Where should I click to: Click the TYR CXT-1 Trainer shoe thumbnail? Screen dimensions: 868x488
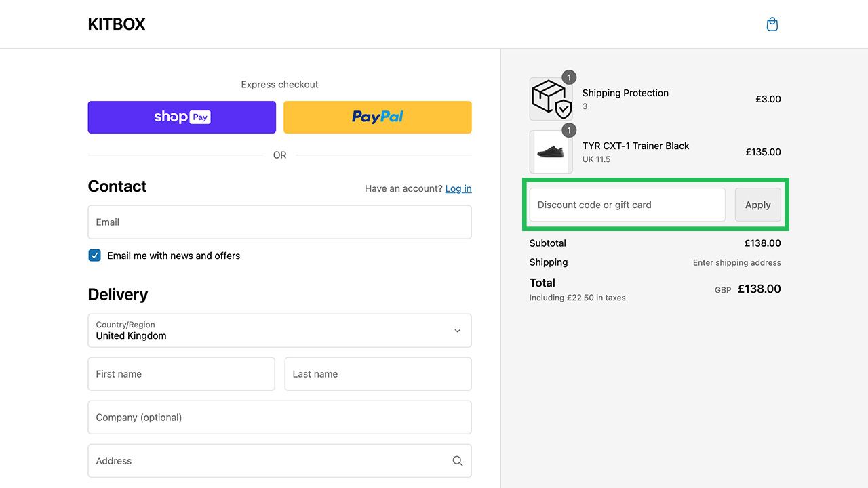[x=551, y=152]
